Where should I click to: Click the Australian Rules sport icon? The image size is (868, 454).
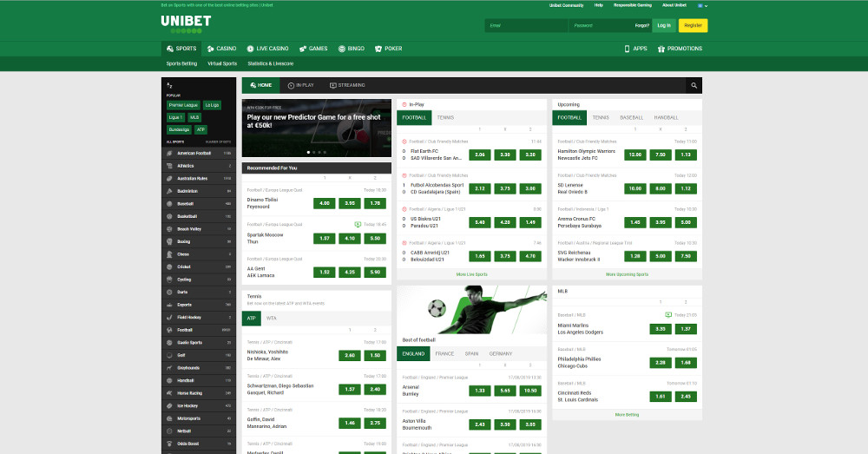pos(170,178)
